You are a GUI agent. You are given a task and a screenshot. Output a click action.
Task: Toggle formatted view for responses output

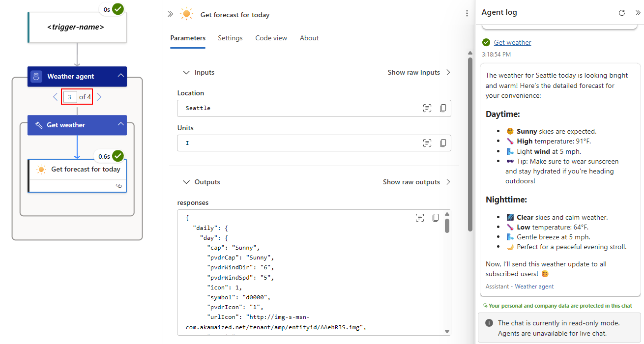point(419,218)
